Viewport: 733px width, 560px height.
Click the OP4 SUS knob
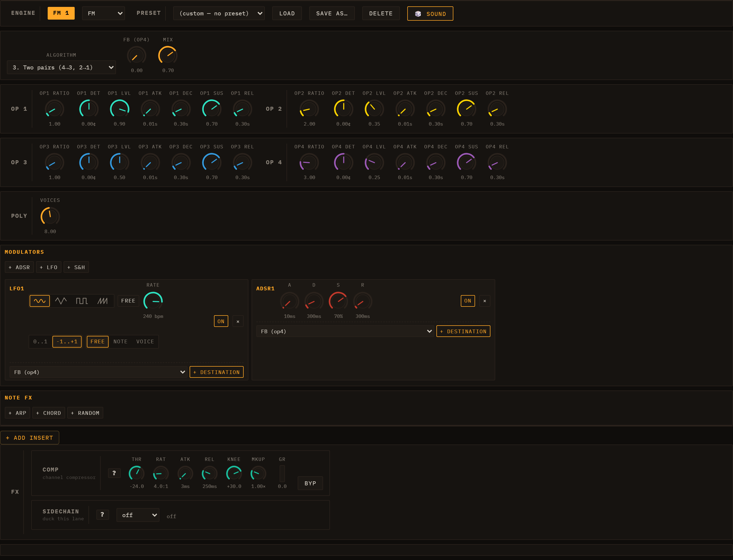466,163
